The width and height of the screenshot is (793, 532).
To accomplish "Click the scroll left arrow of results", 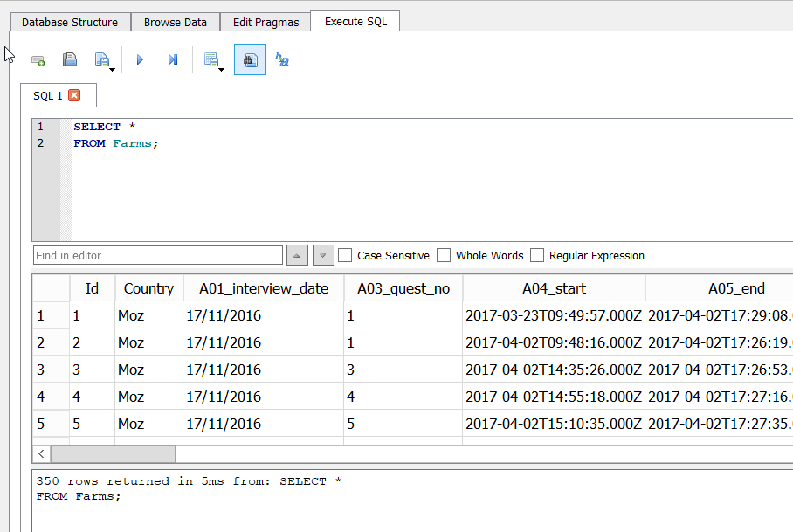I will pos(41,453).
